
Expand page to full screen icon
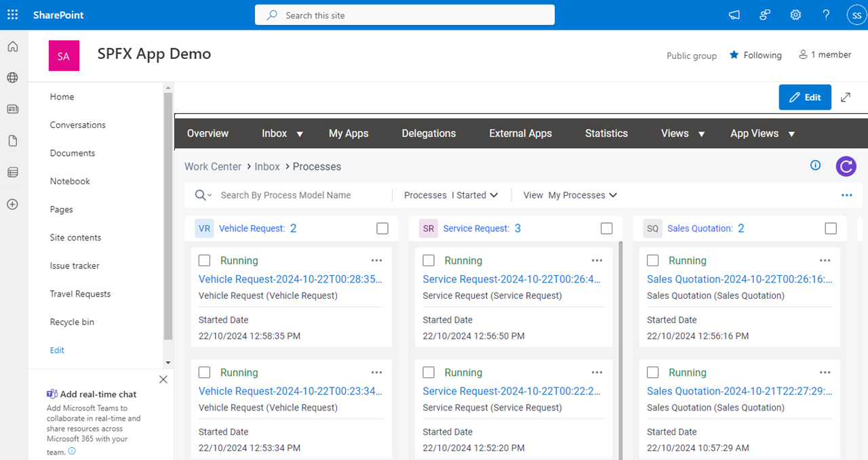pyautogui.click(x=846, y=98)
